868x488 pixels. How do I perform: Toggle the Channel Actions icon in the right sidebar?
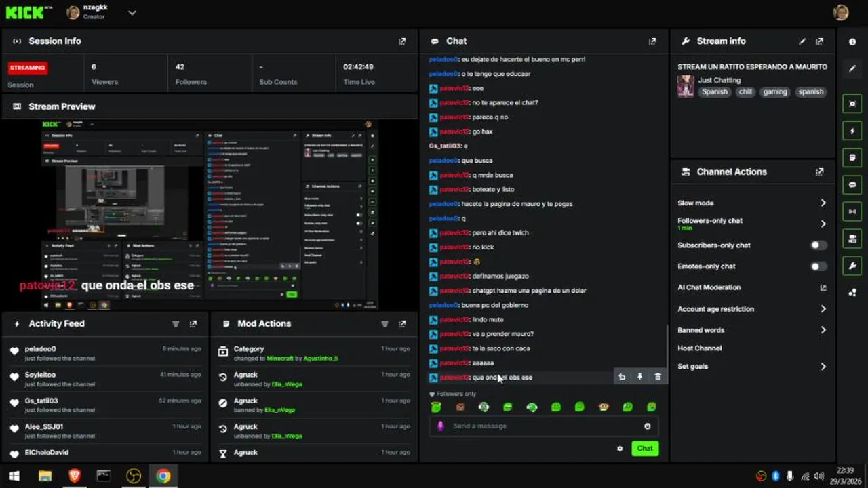pos(852,239)
